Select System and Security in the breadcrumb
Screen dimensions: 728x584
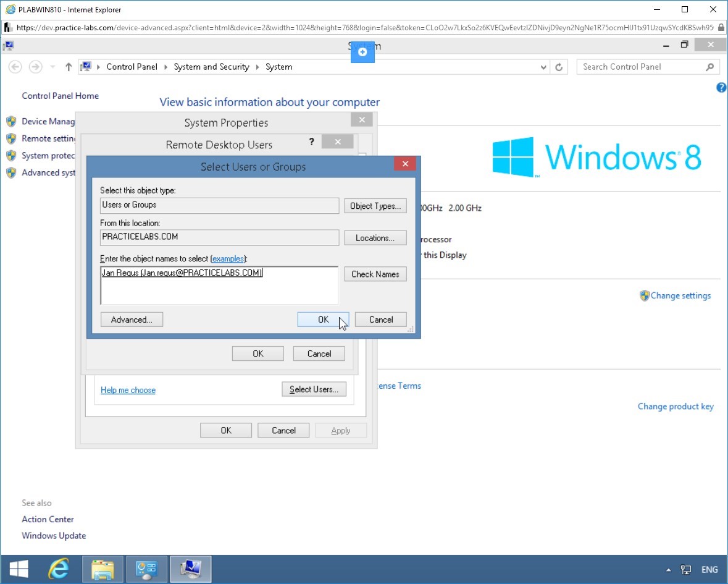tap(211, 67)
